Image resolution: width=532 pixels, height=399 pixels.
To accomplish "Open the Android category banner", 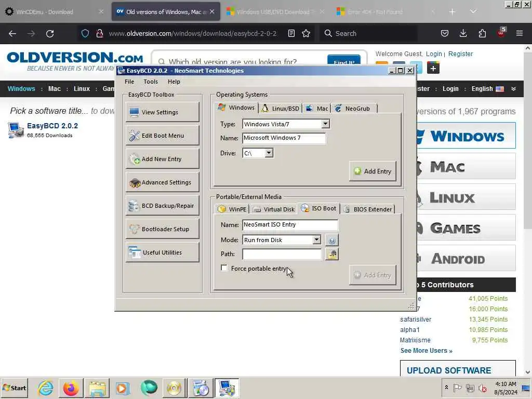I will 466,259.
